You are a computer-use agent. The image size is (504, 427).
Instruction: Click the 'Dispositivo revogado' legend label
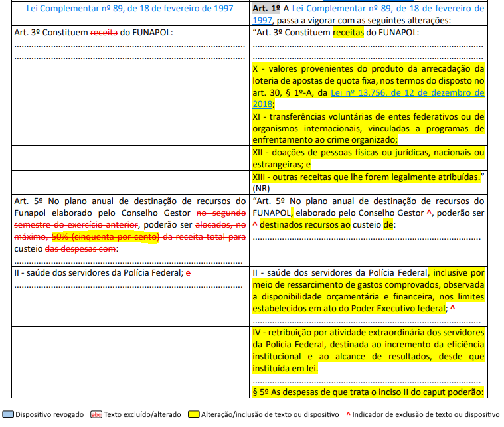pos(50,414)
